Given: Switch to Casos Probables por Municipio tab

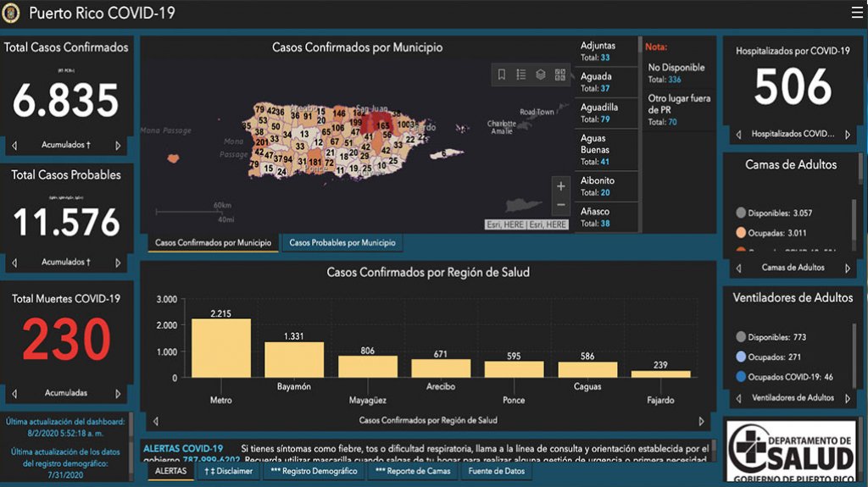Looking at the screenshot, I should (342, 243).
